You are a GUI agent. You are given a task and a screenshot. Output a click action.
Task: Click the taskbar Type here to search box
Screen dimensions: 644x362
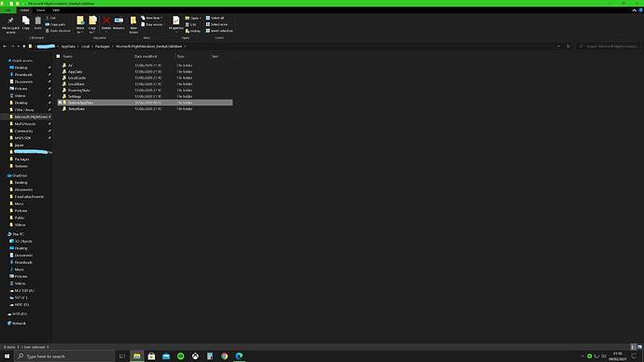pos(65,356)
